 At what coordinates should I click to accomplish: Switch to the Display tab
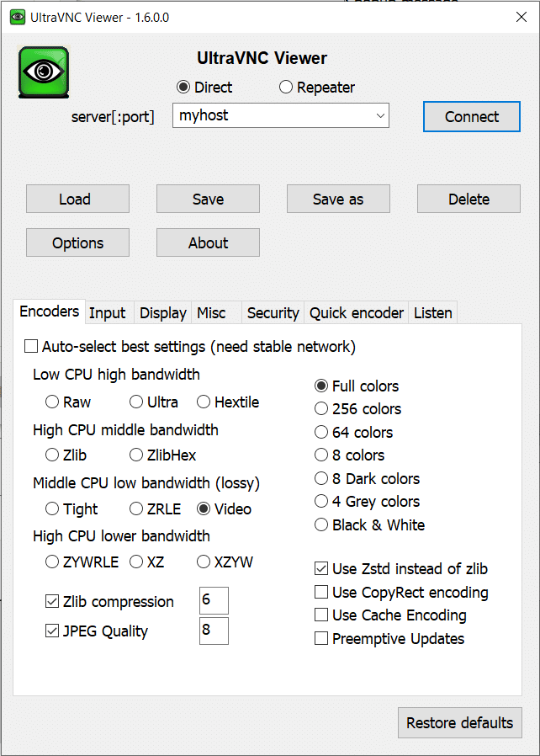point(163,313)
